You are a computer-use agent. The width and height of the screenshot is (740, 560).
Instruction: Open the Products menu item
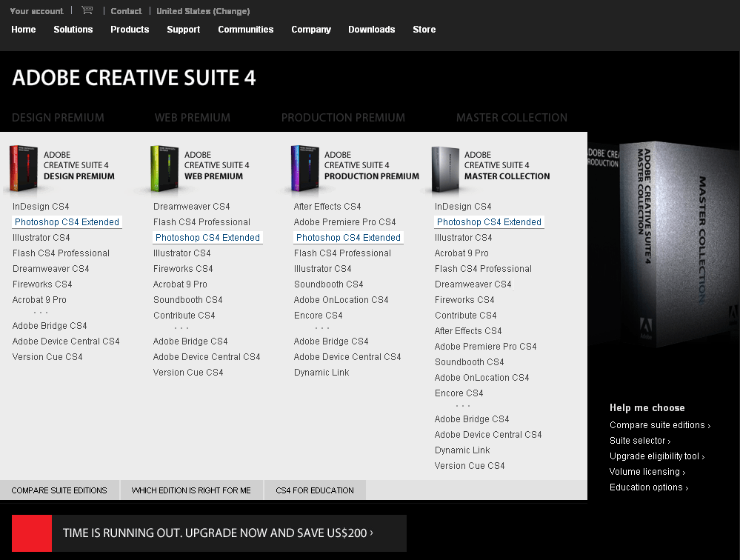(130, 30)
